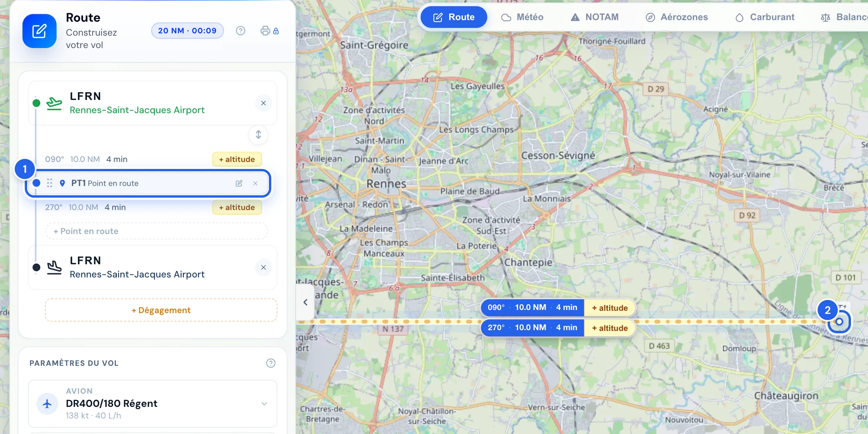The image size is (868, 434).
Task: Edit the PT1 waypoint with pencil icon
Action: (x=239, y=183)
